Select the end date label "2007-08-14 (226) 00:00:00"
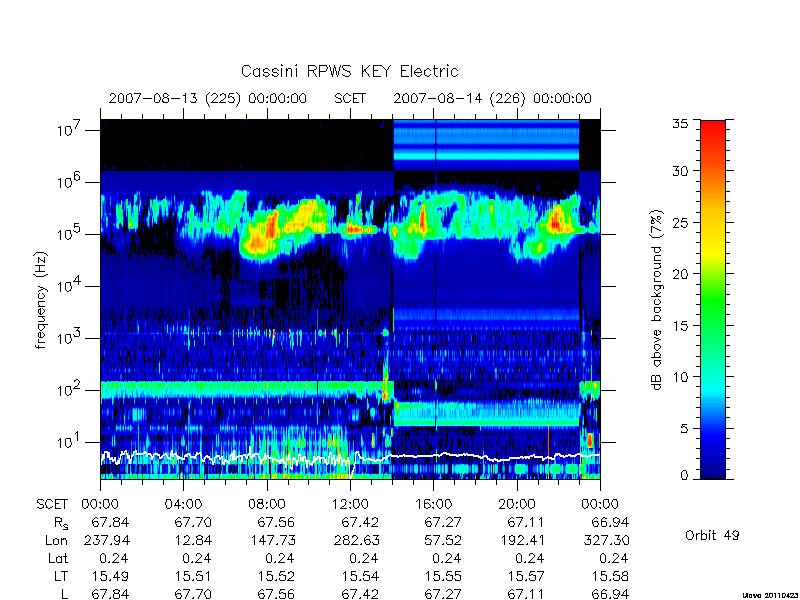This screenshot has height=600, width=800. (x=492, y=98)
